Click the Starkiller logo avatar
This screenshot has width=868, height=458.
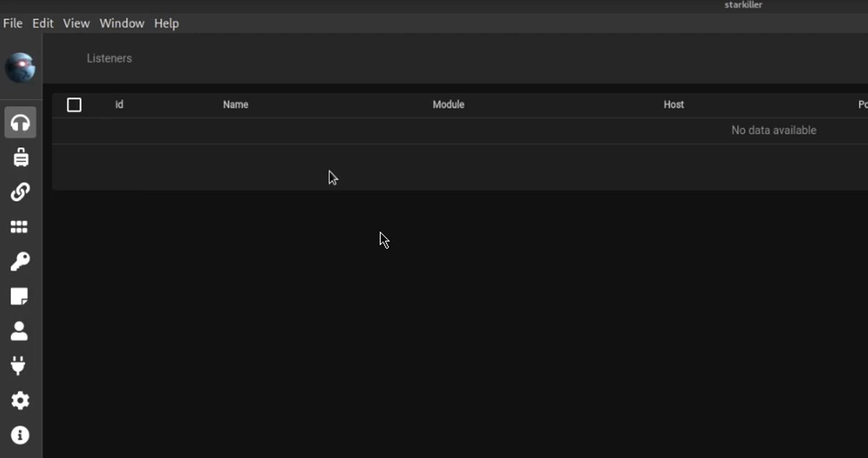21,67
